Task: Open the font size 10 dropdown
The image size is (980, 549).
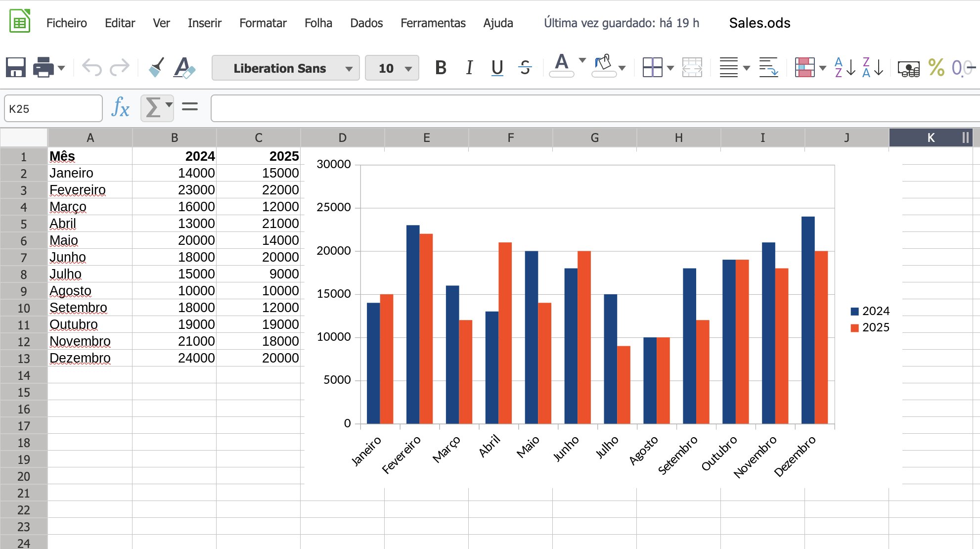Action: tap(408, 68)
